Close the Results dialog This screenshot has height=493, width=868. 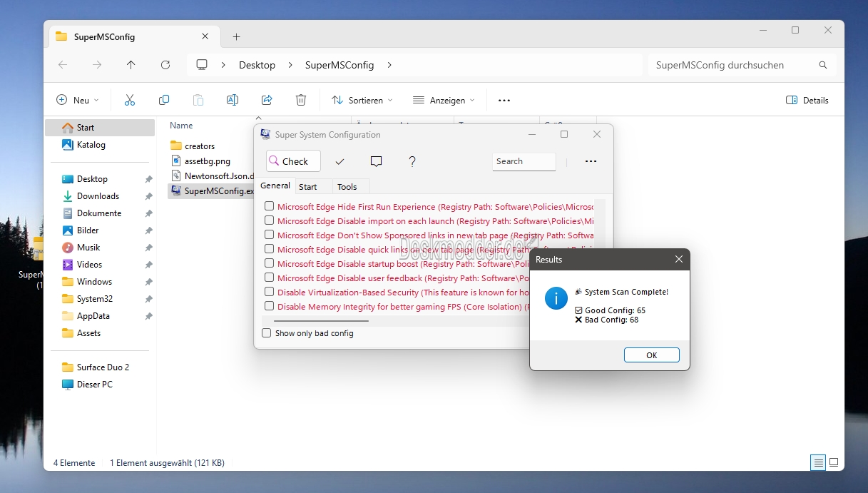coord(679,260)
